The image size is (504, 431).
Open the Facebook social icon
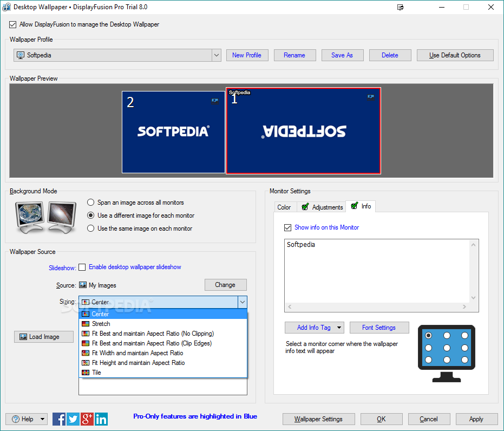pyautogui.click(x=59, y=419)
